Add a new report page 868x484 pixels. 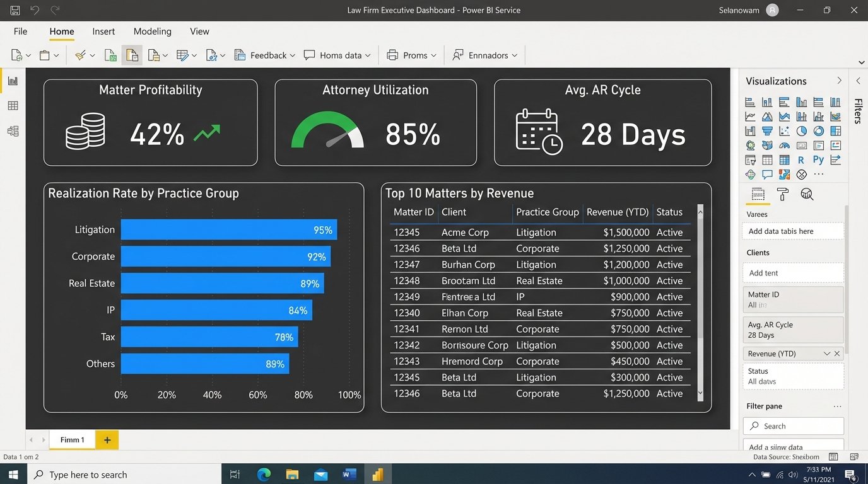(x=106, y=439)
